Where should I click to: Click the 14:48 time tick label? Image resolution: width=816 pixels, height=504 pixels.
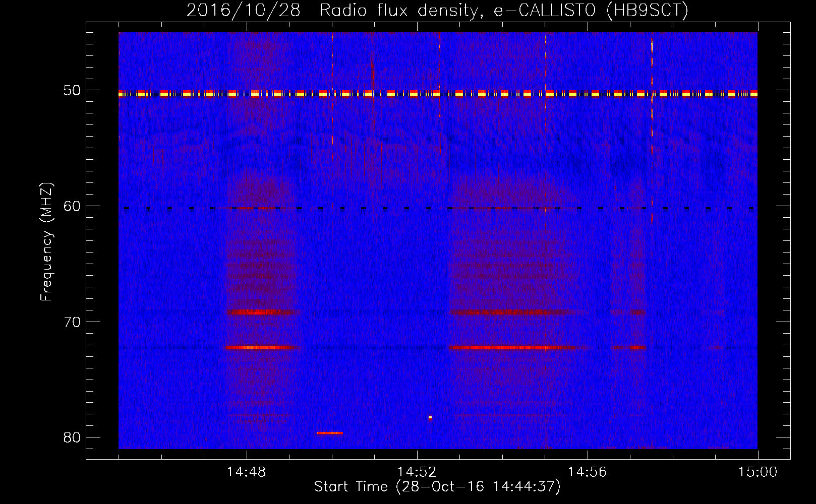click(x=246, y=472)
